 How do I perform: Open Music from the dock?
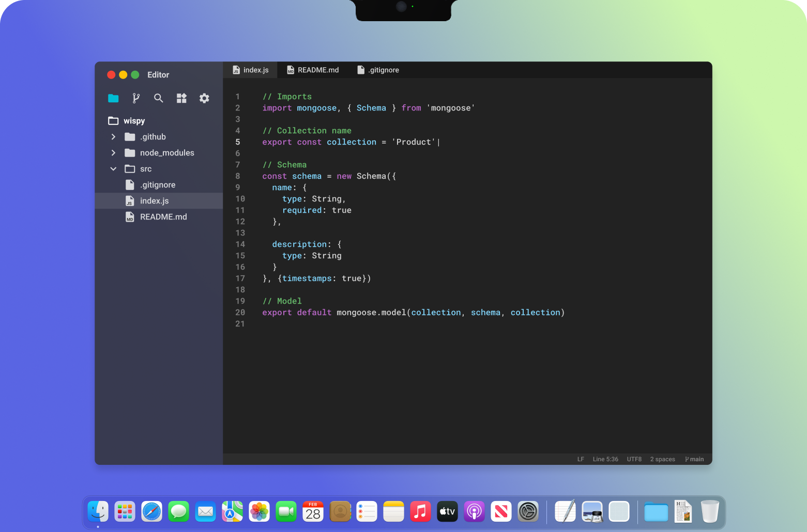pos(420,512)
